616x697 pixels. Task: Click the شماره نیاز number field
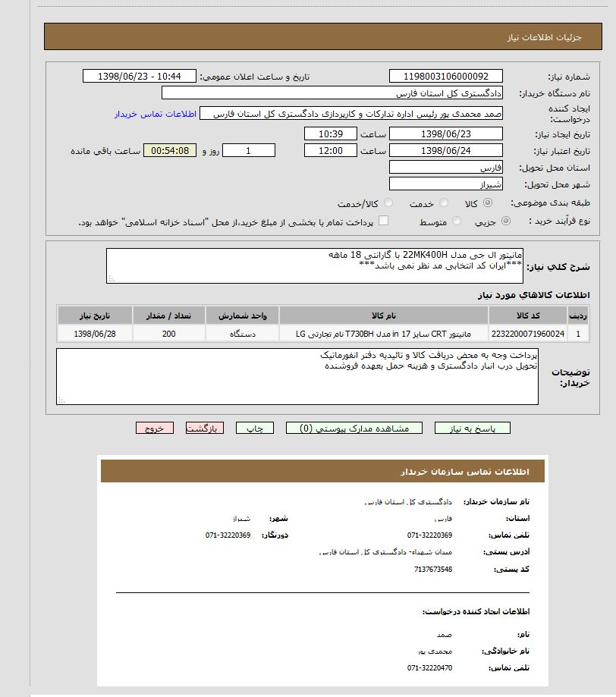point(445,77)
